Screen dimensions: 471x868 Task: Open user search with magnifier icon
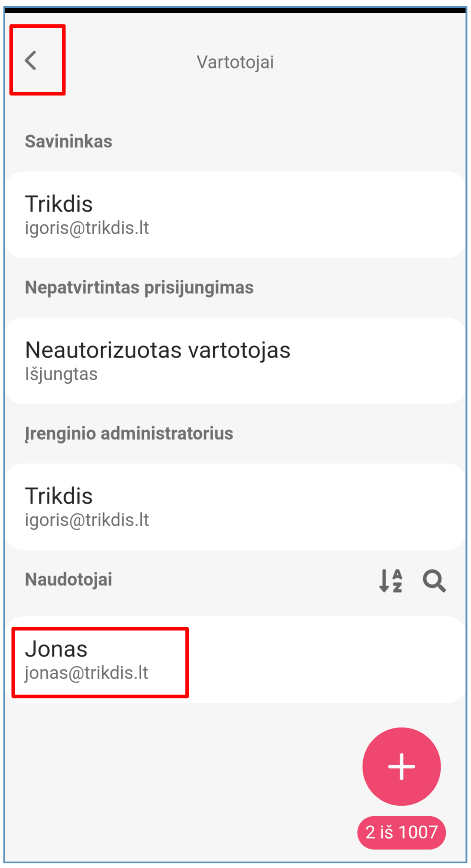(434, 581)
